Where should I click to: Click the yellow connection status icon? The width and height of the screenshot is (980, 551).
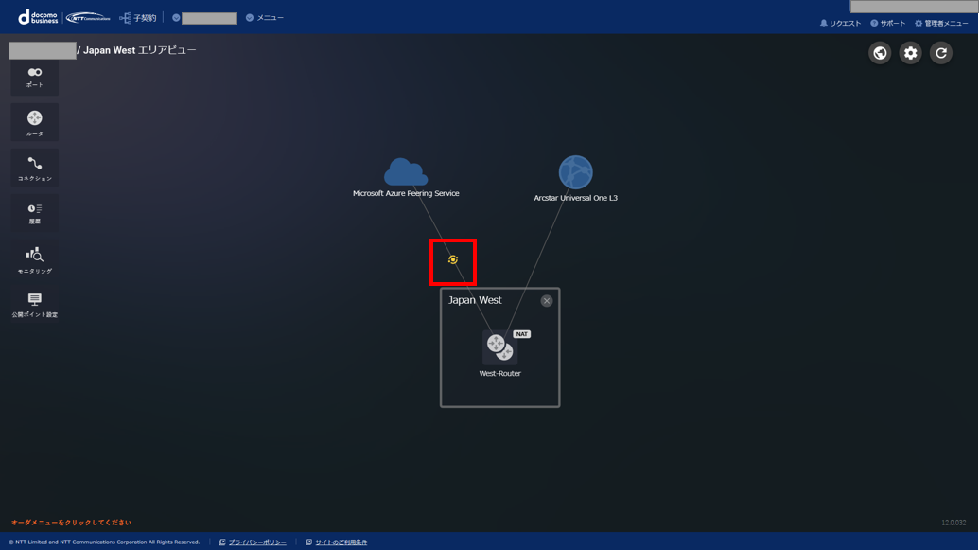click(x=453, y=259)
